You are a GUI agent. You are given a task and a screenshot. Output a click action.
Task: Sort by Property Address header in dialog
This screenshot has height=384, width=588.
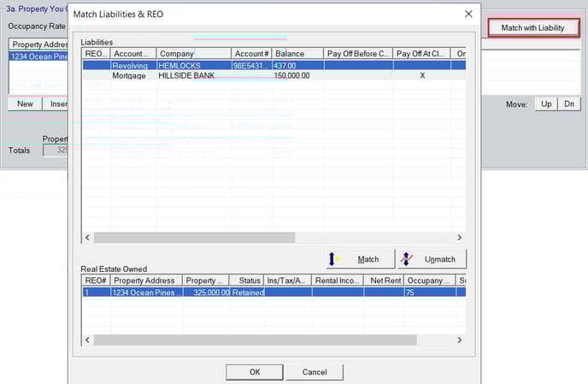pyautogui.click(x=146, y=281)
